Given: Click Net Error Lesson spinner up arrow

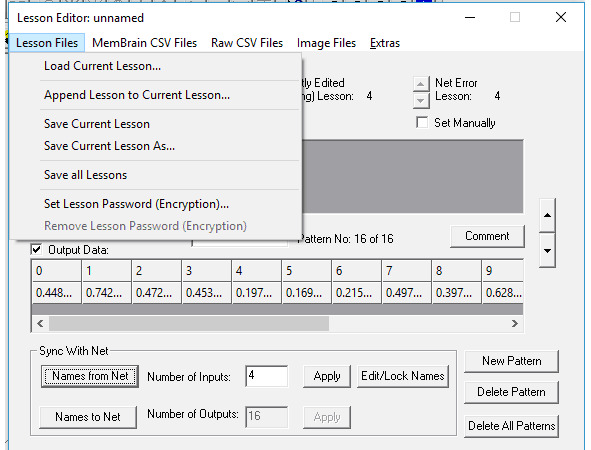Looking at the screenshot, I should tap(421, 84).
